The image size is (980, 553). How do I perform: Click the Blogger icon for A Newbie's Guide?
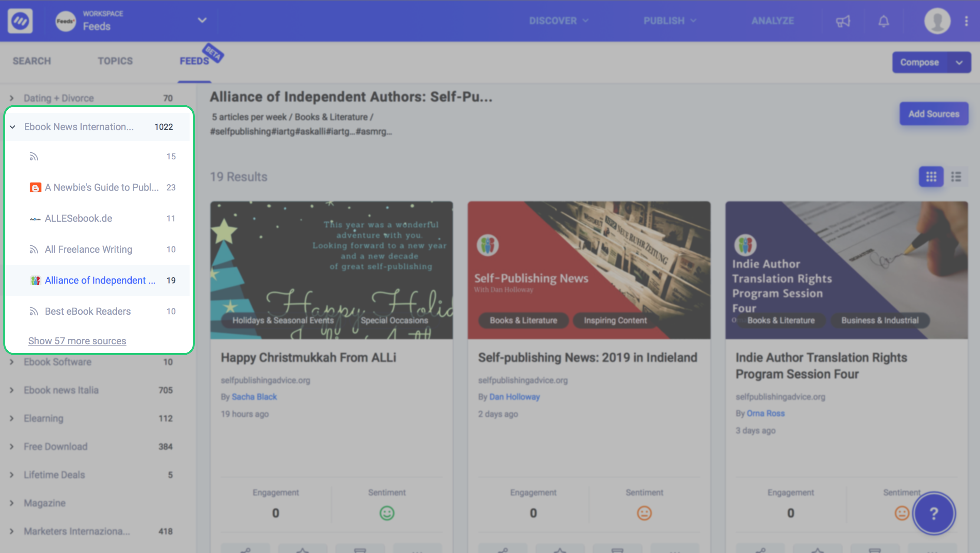click(35, 188)
